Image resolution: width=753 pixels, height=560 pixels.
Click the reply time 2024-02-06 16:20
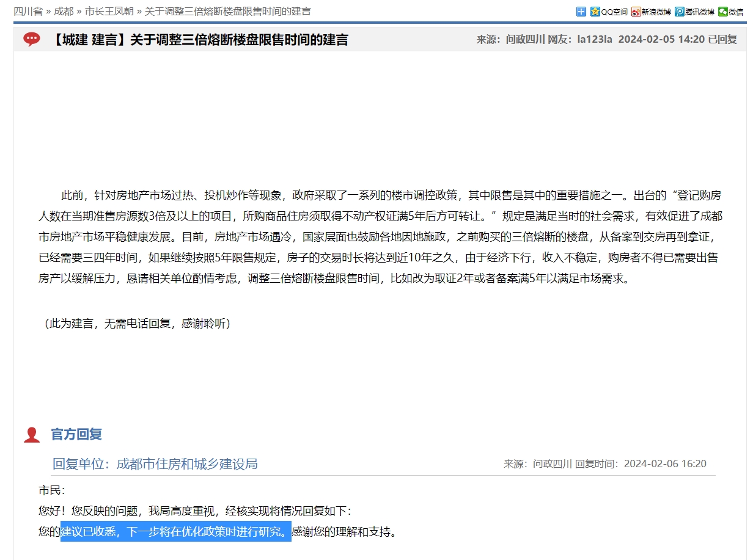pyautogui.click(x=665, y=464)
